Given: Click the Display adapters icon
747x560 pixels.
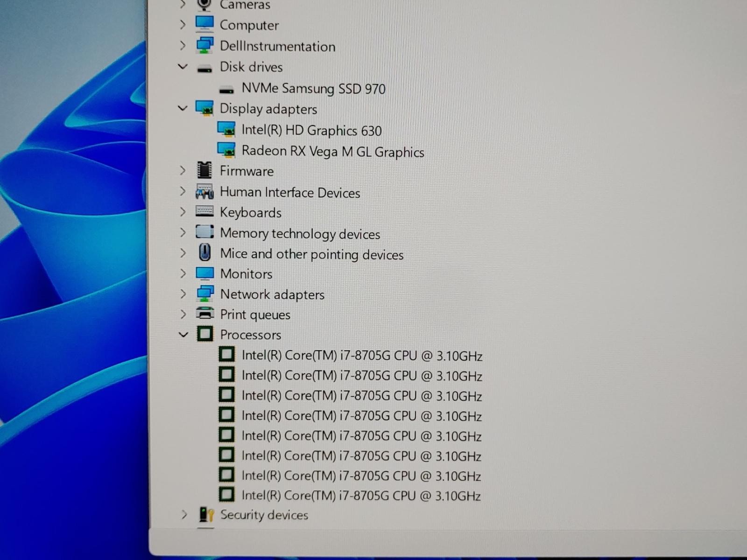Looking at the screenshot, I should pyautogui.click(x=204, y=108).
